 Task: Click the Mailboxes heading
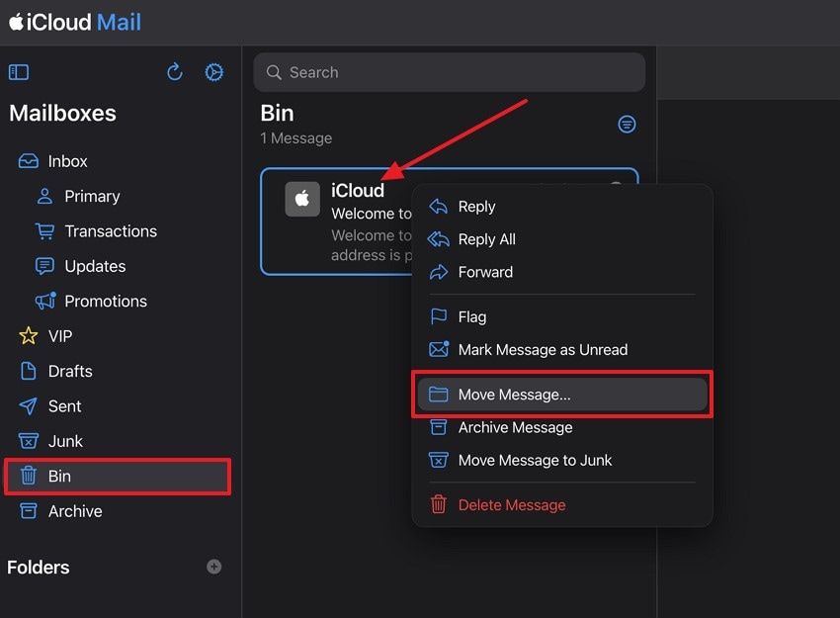[x=62, y=113]
